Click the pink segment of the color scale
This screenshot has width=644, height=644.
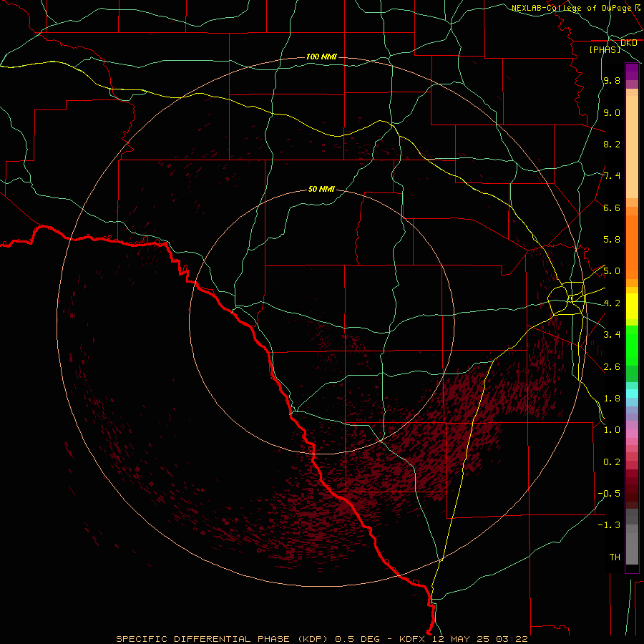click(632, 434)
